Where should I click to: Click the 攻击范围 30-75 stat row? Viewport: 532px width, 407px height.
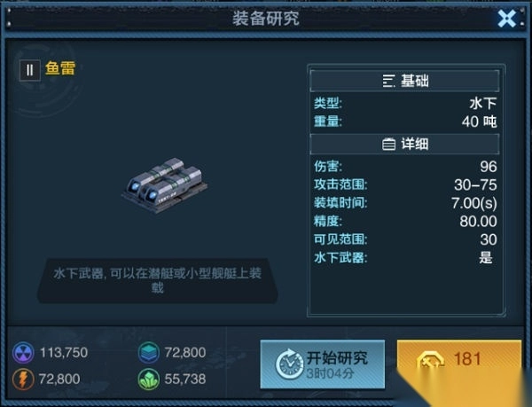[x=405, y=184]
